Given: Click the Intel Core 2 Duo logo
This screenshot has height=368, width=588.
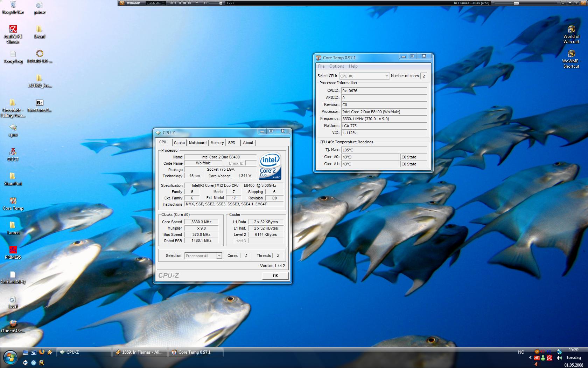Looking at the screenshot, I should point(270,166).
